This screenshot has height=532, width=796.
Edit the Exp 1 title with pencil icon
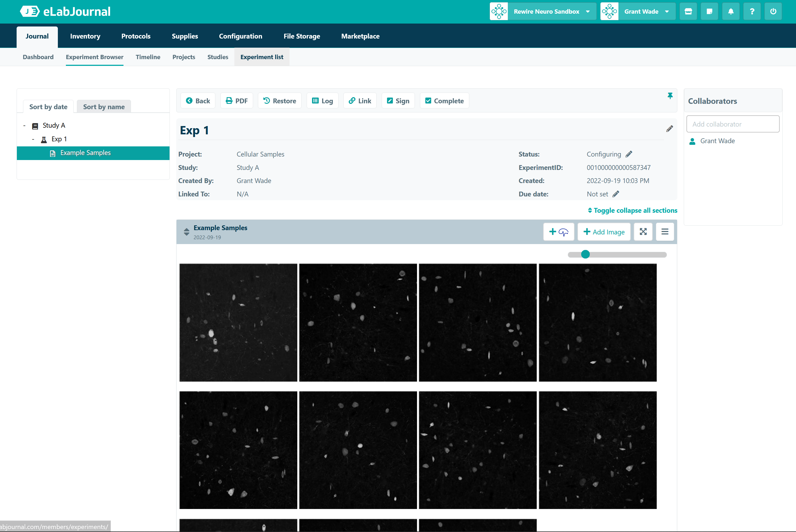669,129
